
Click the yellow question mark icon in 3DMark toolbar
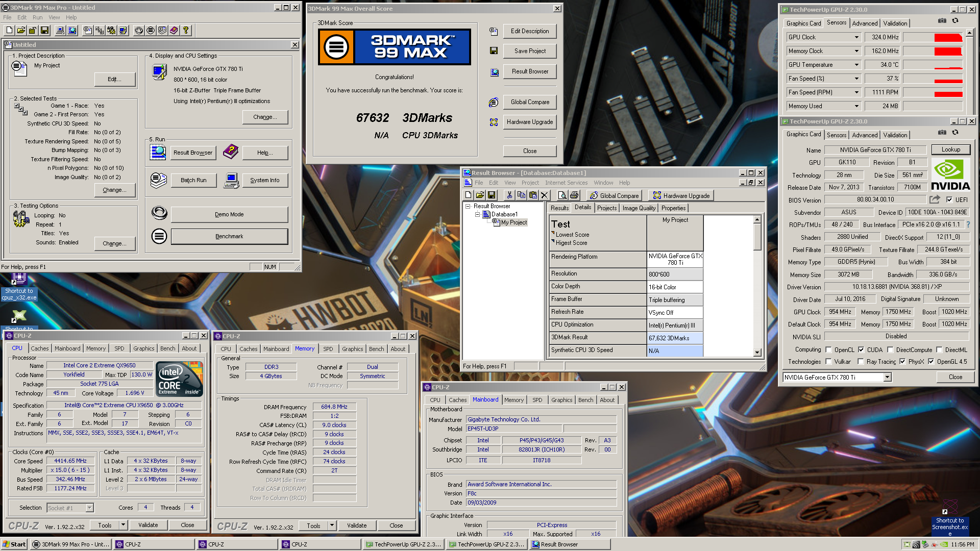click(186, 31)
